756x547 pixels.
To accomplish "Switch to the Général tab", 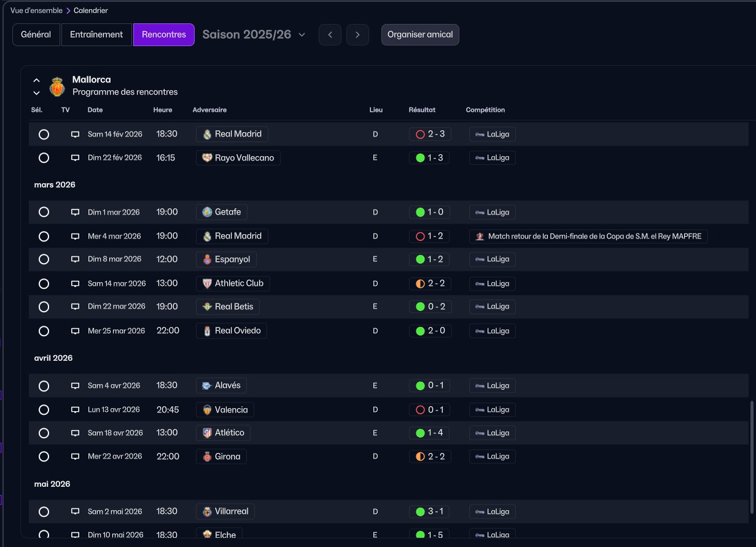I will 36,34.
